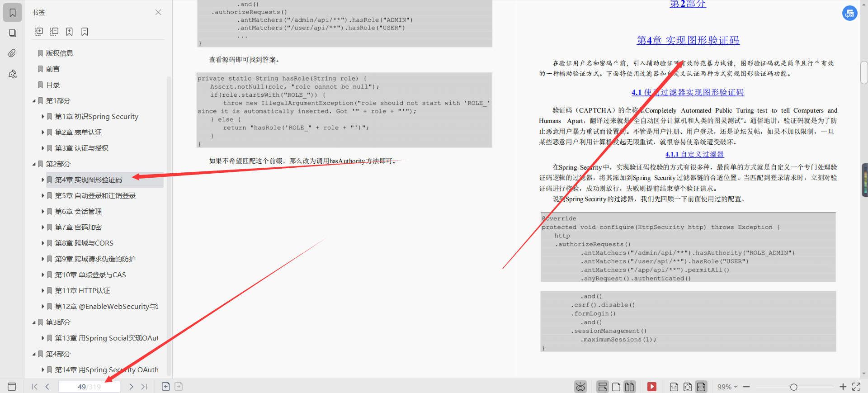Fit the page to window width

point(701,387)
